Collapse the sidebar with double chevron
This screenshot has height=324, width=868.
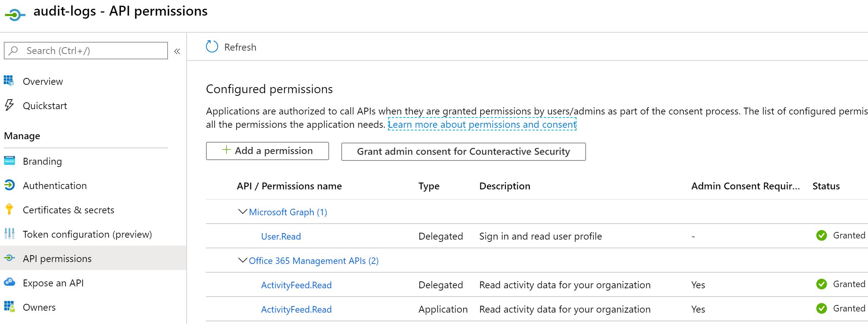177,51
